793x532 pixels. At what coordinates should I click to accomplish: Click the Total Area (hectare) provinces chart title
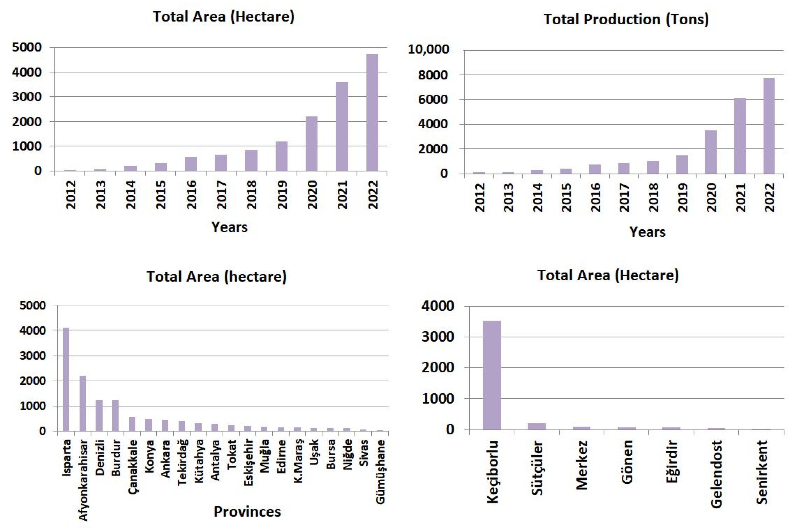(x=217, y=277)
